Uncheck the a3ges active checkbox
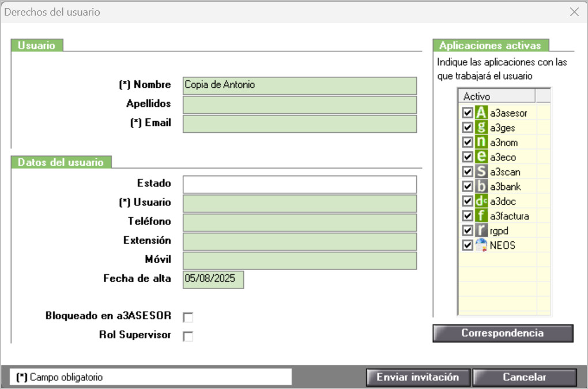Image resolution: width=588 pixels, height=389 pixels. [x=468, y=128]
